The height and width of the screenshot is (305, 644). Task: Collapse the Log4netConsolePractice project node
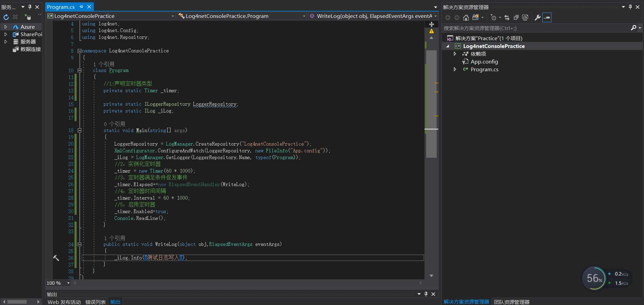pyautogui.click(x=448, y=46)
